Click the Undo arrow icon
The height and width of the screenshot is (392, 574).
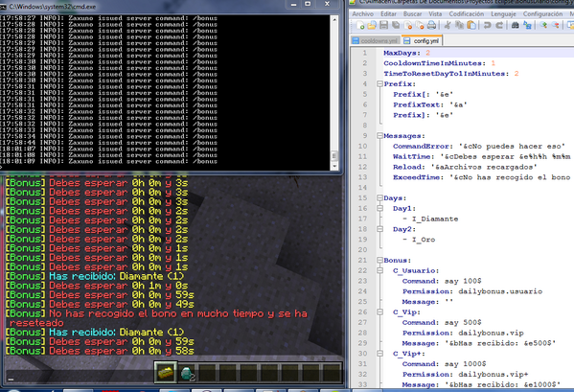click(x=487, y=25)
